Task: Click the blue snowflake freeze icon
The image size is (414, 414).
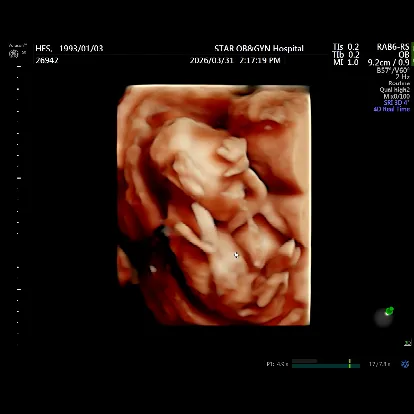Action: [405, 364]
